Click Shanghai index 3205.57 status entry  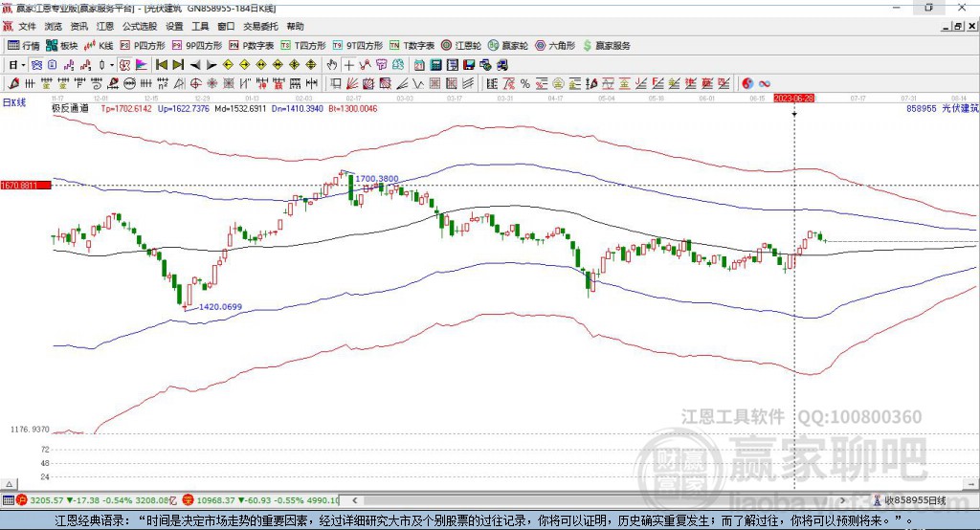[x=99, y=500]
